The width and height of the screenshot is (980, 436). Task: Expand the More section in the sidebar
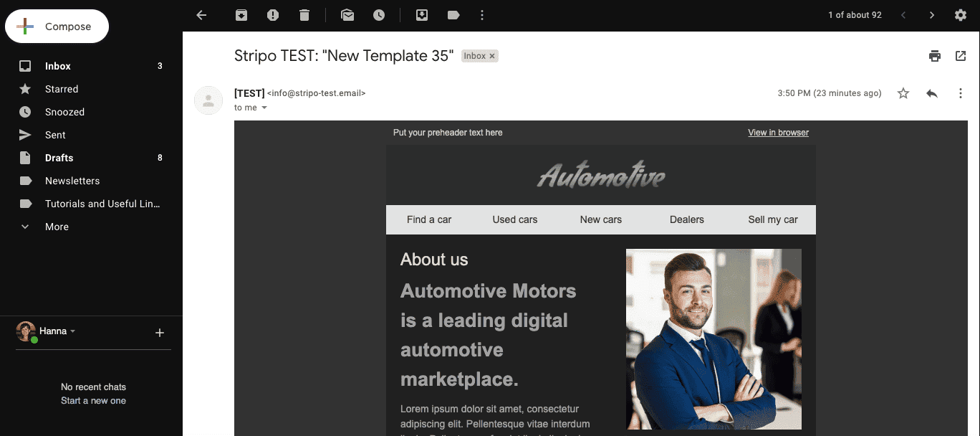(57, 227)
